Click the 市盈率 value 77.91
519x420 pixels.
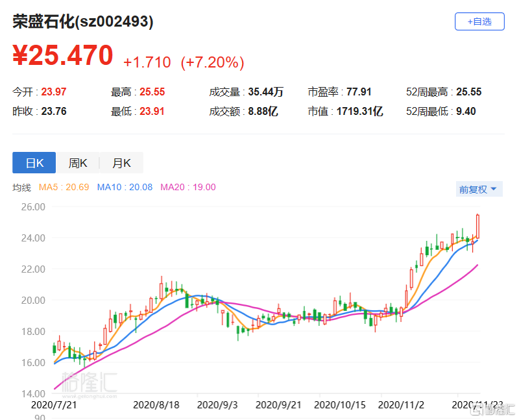(359, 92)
